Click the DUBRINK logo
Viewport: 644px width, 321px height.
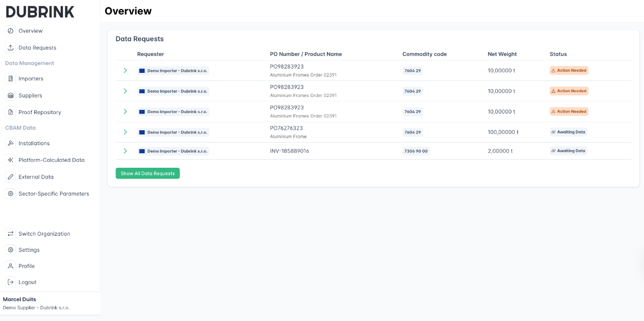(x=40, y=11)
